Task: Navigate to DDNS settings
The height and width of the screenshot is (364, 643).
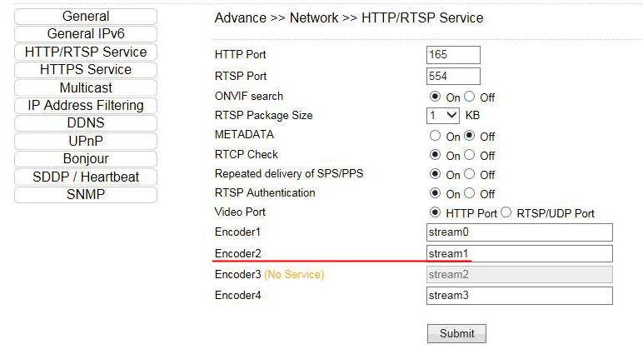Action: 85,123
